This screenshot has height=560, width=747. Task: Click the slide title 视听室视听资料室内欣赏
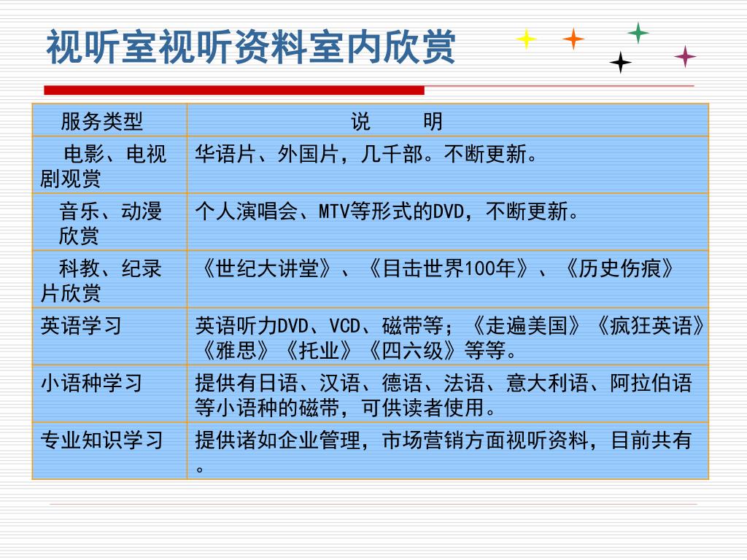click(x=251, y=47)
